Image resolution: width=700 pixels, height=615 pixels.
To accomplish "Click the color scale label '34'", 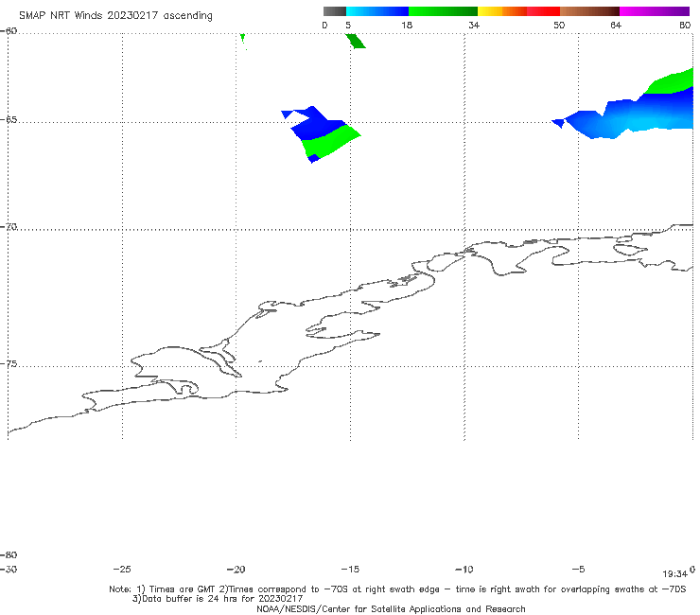I will tap(474, 25).
